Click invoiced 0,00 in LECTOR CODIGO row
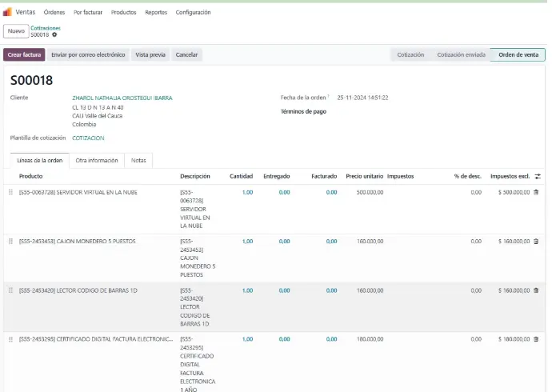The image size is (552, 392). point(332,290)
